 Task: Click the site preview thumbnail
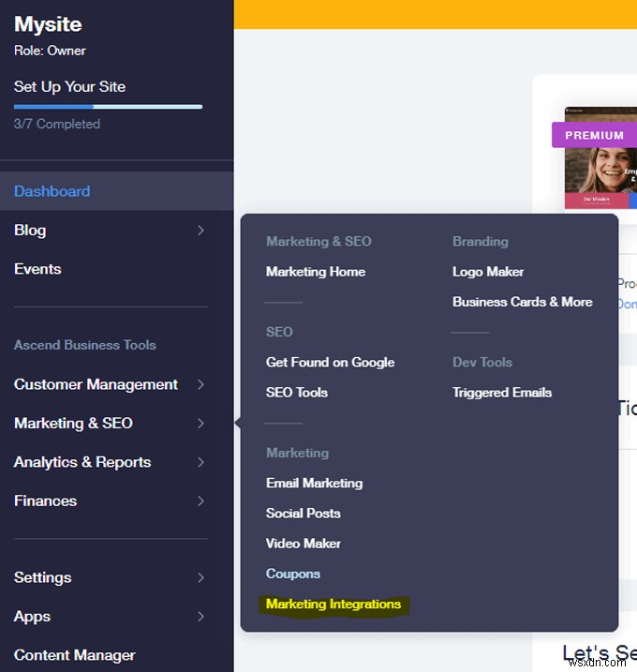600,157
